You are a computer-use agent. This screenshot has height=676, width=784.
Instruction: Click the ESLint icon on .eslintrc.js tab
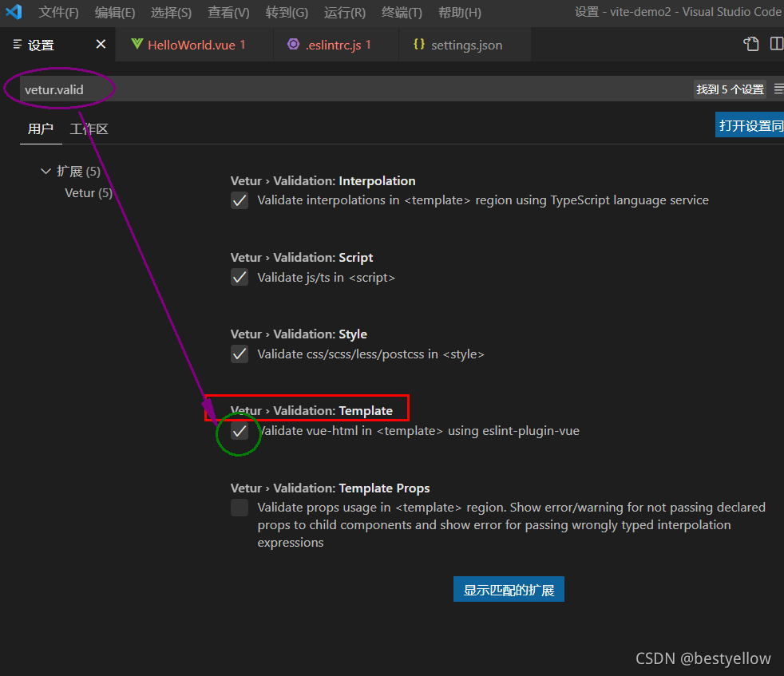(x=293, y=44)
